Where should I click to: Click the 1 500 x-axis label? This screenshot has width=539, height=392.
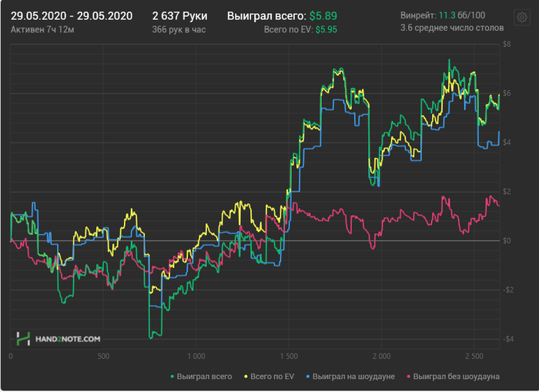click(289, 357)
